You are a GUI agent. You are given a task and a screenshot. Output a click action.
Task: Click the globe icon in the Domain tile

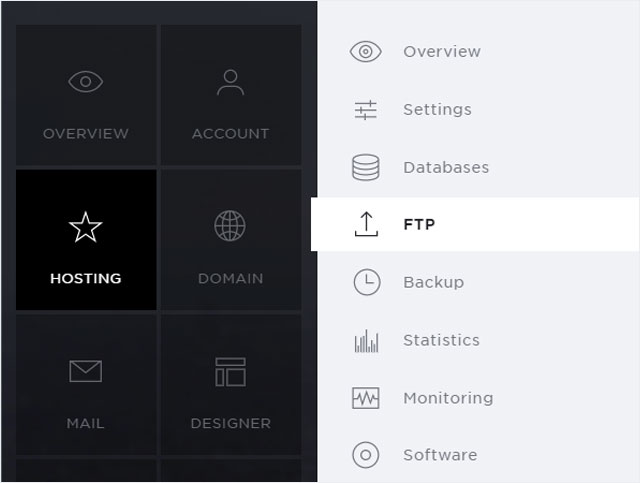point(230,226)
